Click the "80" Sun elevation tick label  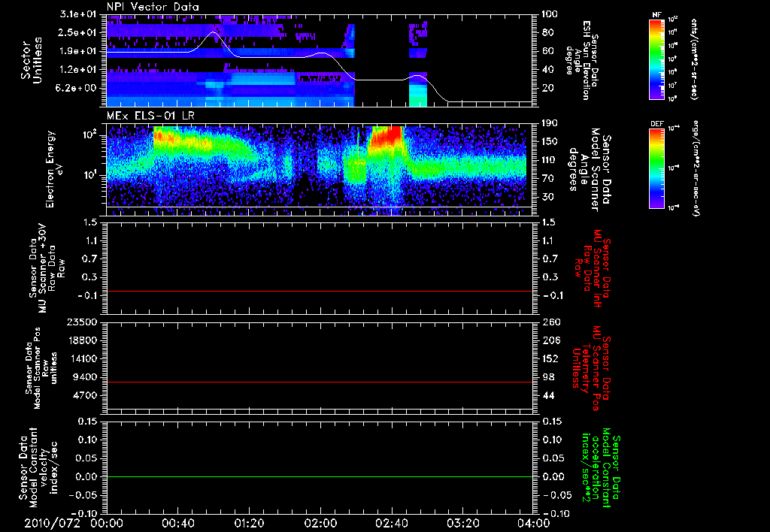pos(548,32)
